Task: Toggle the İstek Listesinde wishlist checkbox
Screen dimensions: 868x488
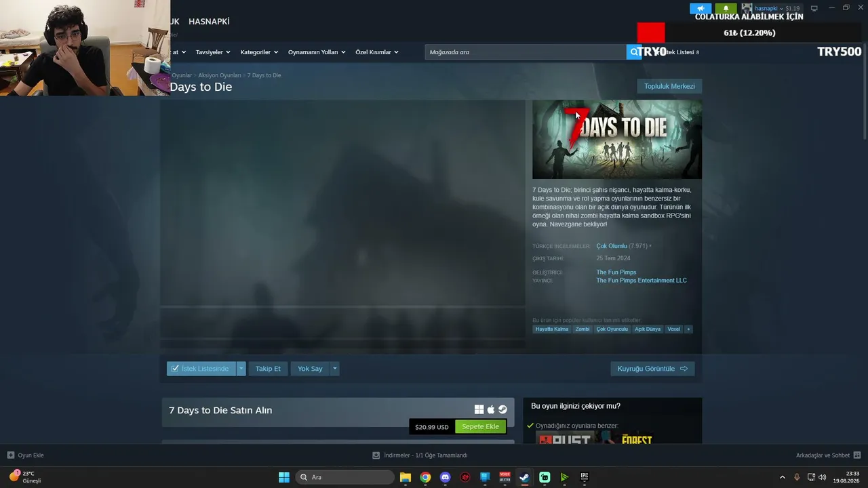Action: (x=175, y=369)
